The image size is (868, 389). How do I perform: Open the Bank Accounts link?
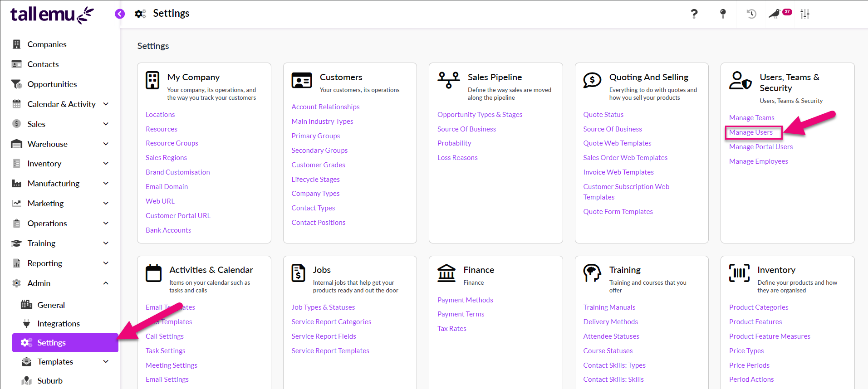[x=168, y=230]
